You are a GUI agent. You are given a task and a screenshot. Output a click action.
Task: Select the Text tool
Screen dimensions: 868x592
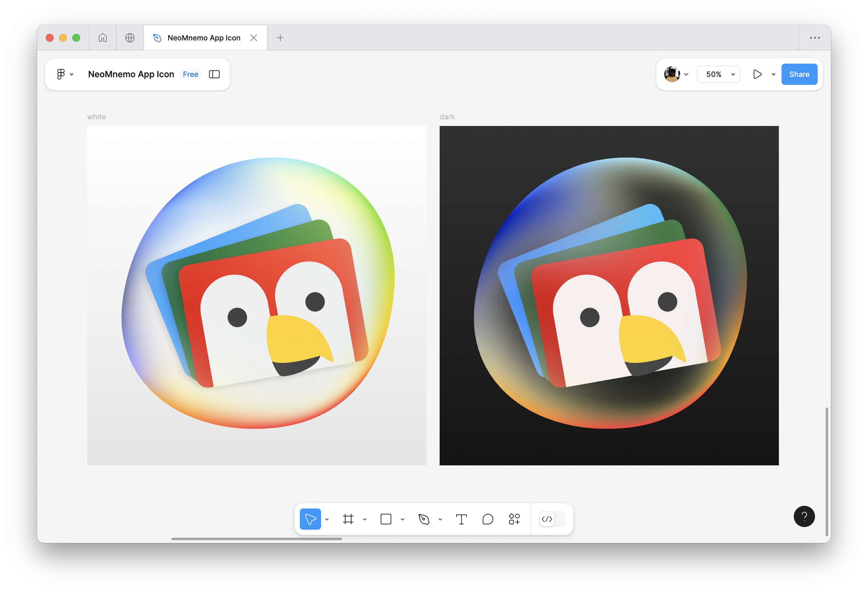[461, 519]
